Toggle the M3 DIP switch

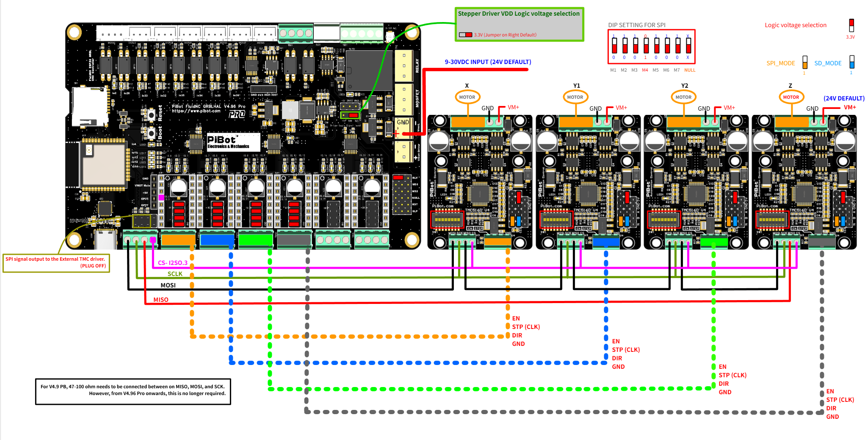635,45
